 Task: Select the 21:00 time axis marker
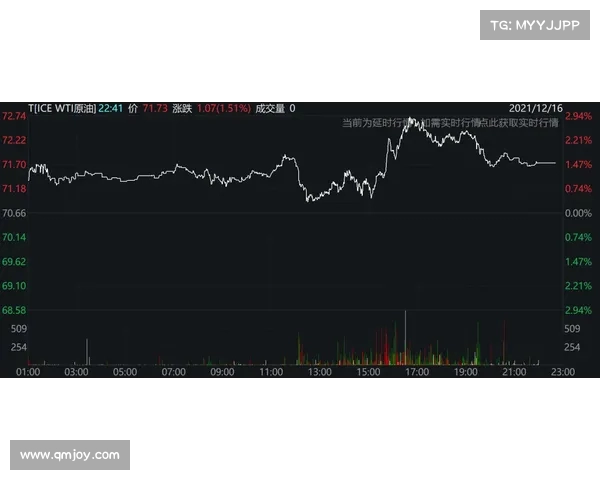(514, 372)
